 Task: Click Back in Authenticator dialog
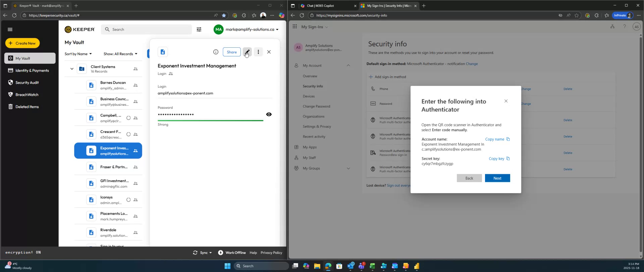click(x=469, y=178)
